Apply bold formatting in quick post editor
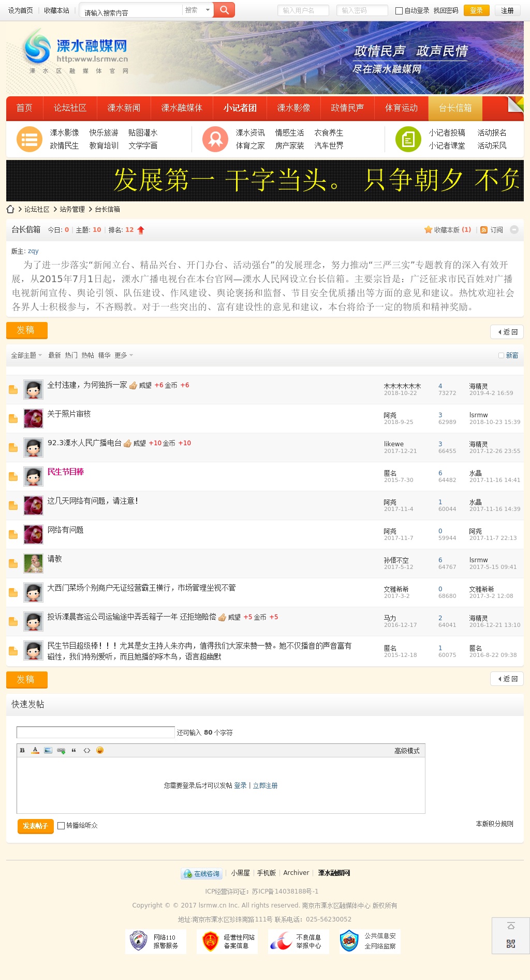530x980 pixels. coord(22,750)
